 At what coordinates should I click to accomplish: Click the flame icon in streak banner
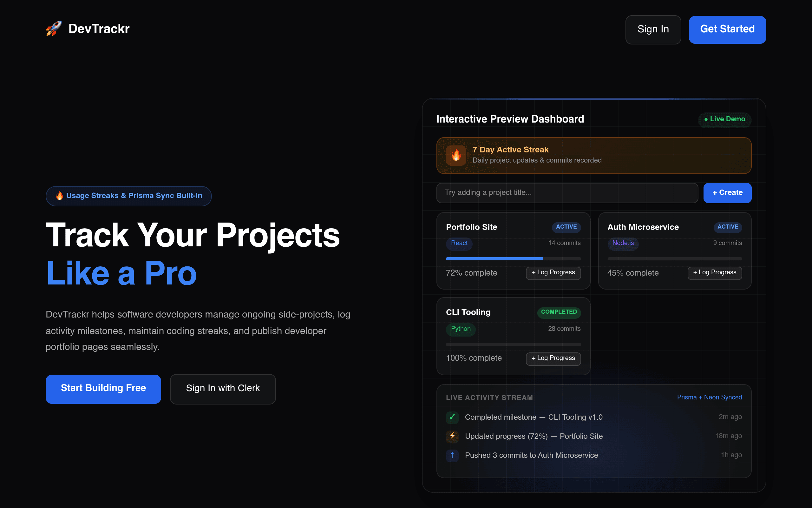click(456, 155)
